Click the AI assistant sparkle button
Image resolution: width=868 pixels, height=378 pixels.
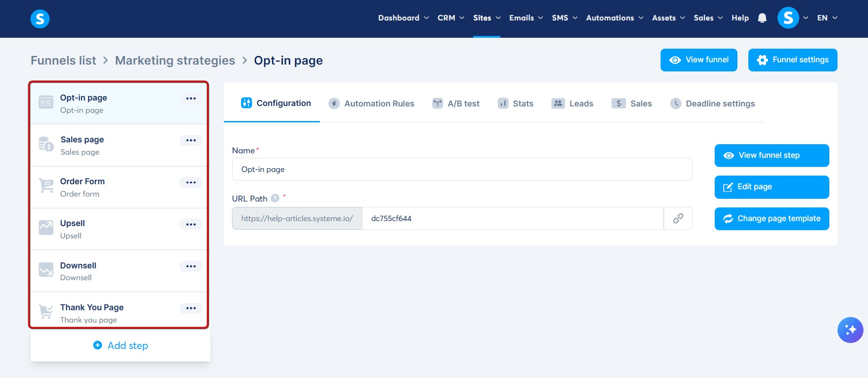tap(850, 330)
